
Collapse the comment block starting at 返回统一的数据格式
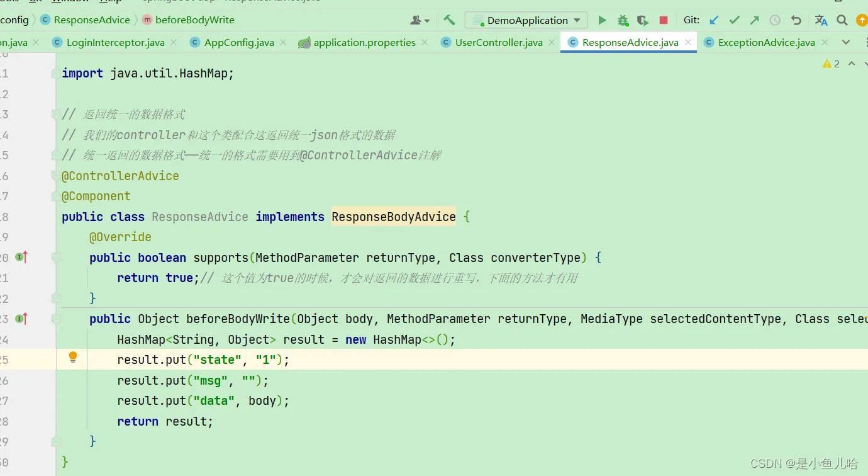(x=56, y=115)
